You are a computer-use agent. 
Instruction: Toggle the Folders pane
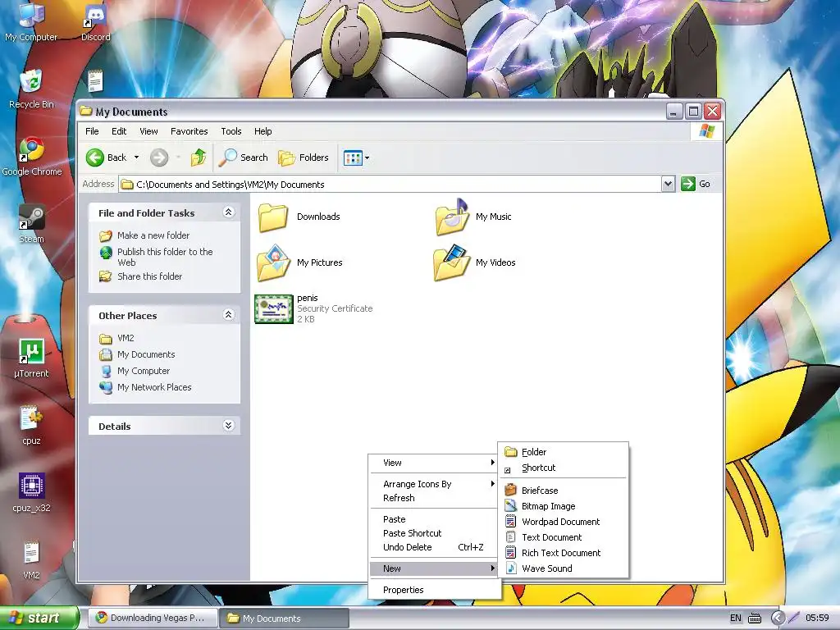(x=304, y=157)
